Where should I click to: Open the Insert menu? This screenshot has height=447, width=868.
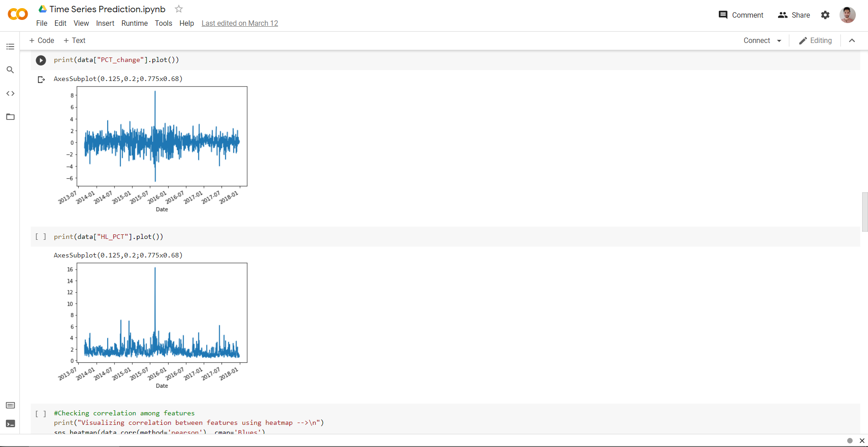pyautogui.click(x=105, y=24)
